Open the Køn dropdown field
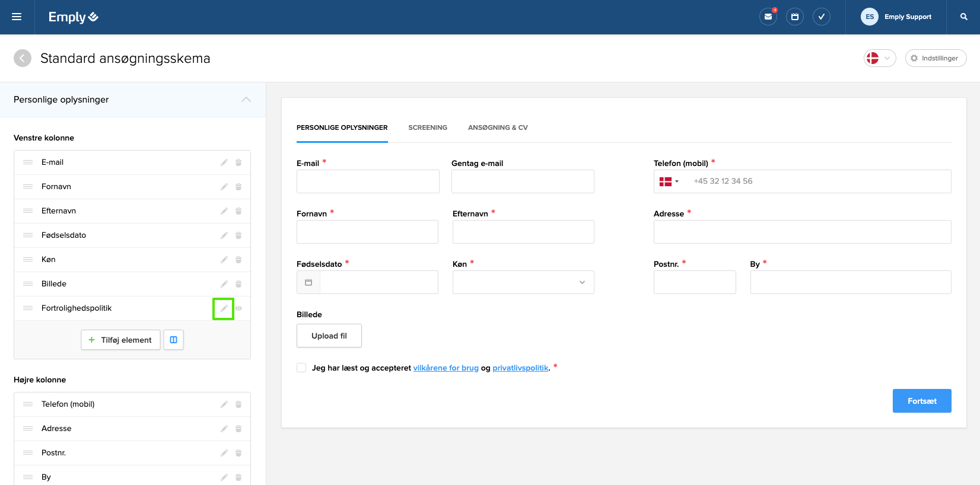Screen dimensions: 980x485 coord(523,282)
